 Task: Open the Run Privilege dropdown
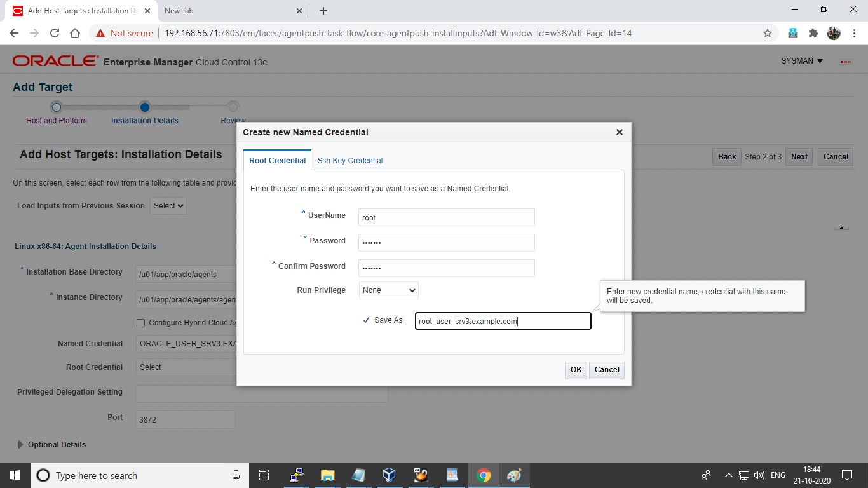[388, 290]
